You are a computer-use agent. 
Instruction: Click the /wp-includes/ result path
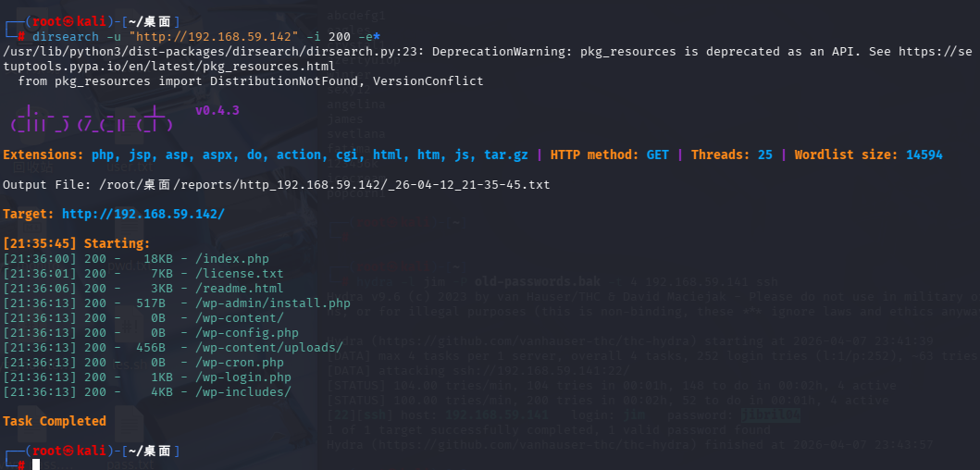pos(241,391)
